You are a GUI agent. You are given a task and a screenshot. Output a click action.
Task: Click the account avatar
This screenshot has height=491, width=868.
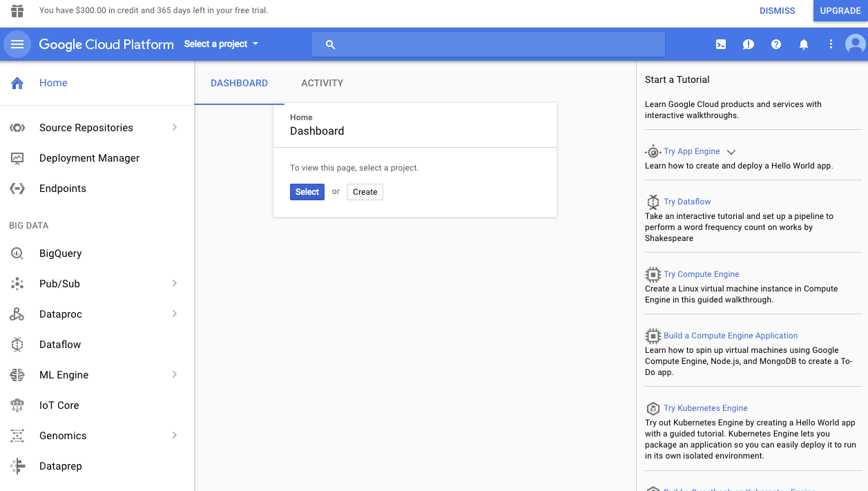pyautogui.click(x=855, y=44)
